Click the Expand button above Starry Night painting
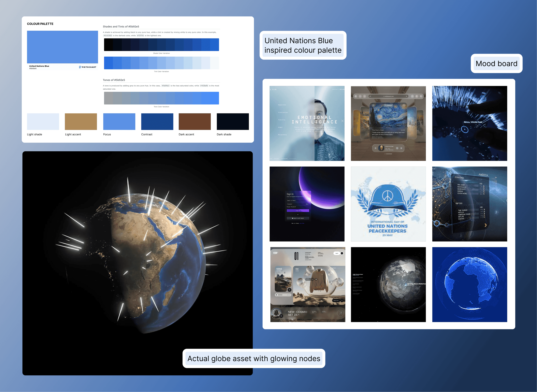Image resolution: width=537 pixels, height=392 pixels. (x=388, y=105)
